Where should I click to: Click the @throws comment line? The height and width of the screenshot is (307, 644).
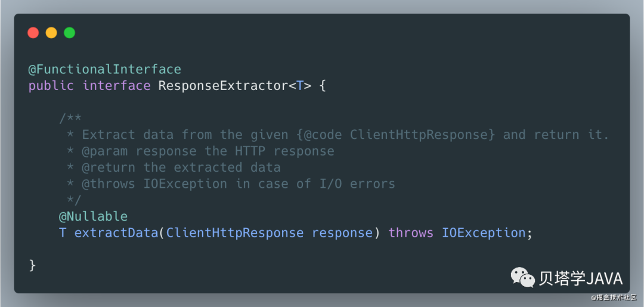coord(230,184)
